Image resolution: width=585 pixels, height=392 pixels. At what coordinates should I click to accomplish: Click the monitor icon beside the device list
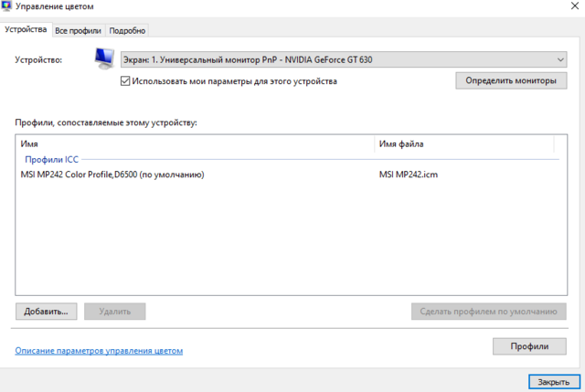click(105, 60)
